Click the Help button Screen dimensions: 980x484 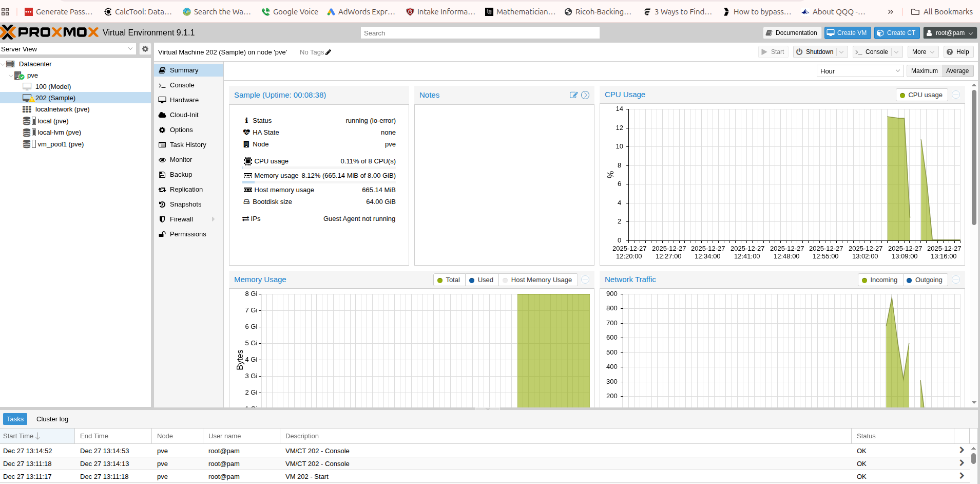(958, 52)
